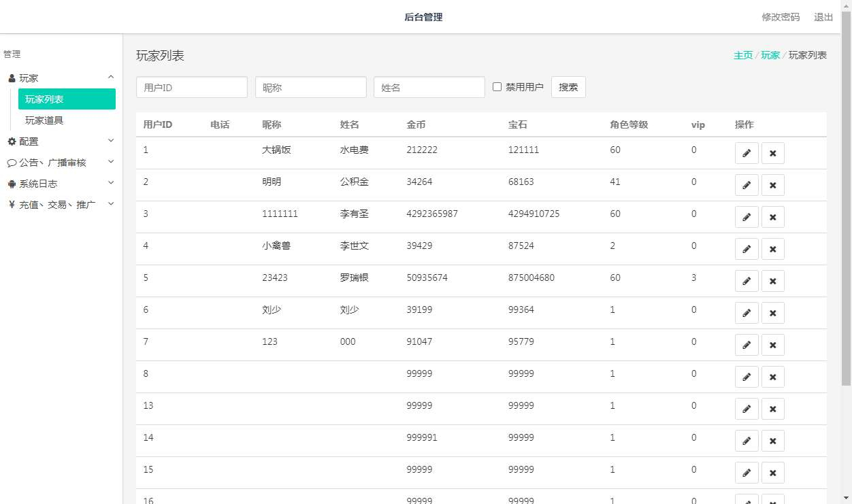Click name cell 公积金

[x=355, y=182]
